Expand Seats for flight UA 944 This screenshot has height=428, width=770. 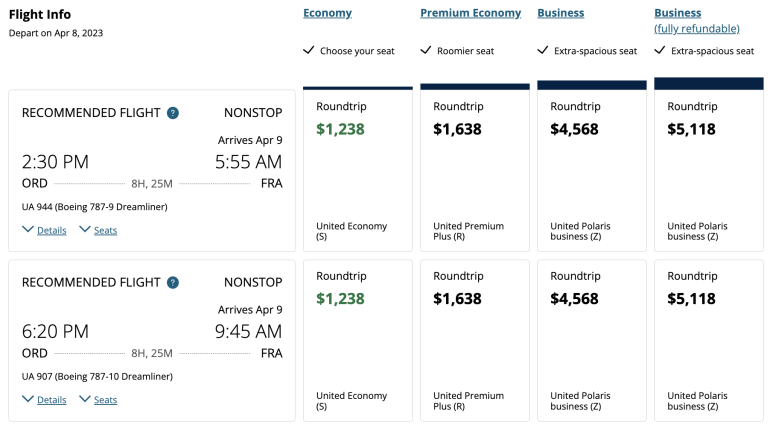pos(98,230)
